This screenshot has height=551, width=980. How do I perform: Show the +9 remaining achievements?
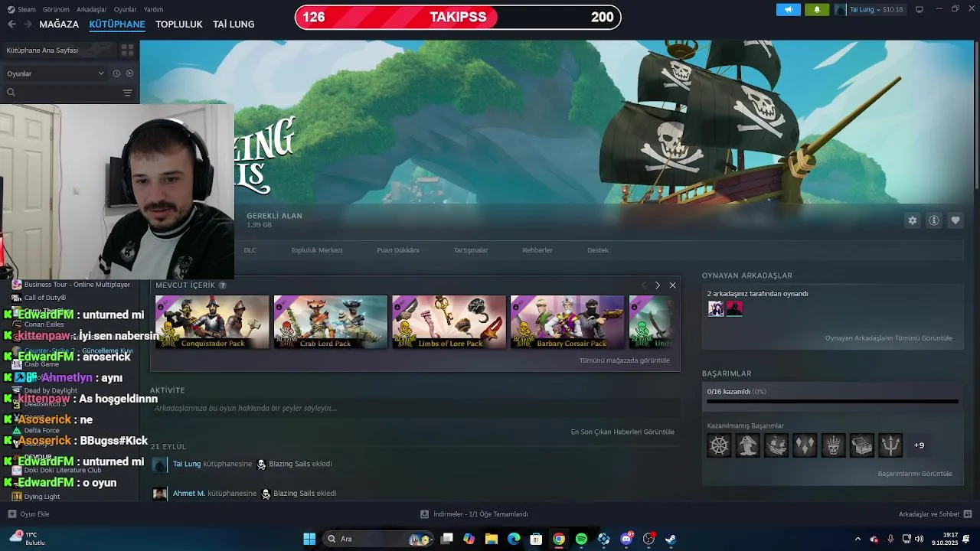[x=919, y=445]
